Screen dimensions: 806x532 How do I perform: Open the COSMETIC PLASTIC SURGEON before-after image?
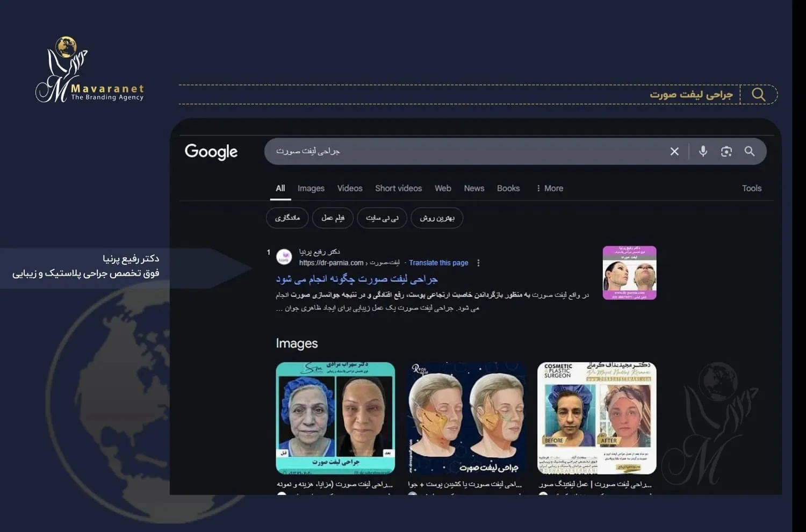coord(596,418)
